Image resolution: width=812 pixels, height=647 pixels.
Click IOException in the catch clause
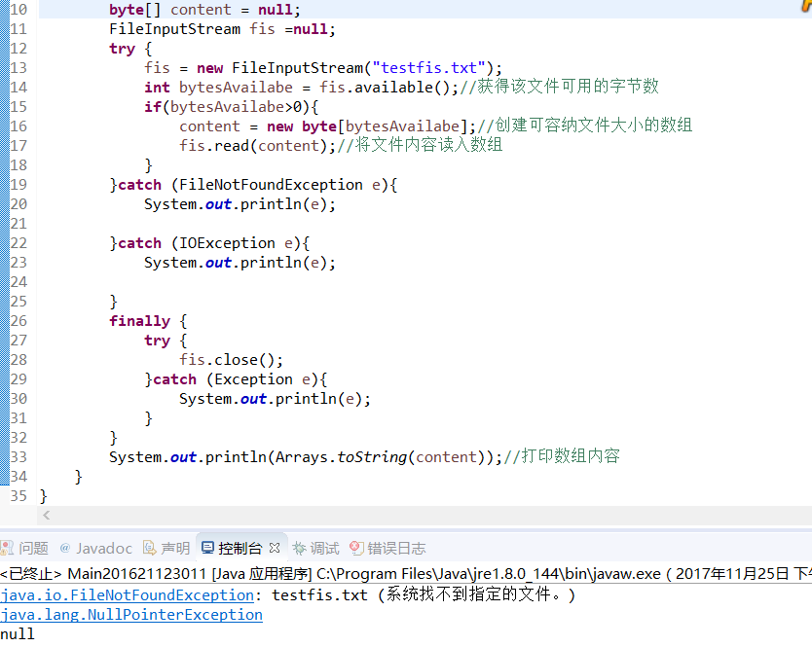tap(227, 243)
